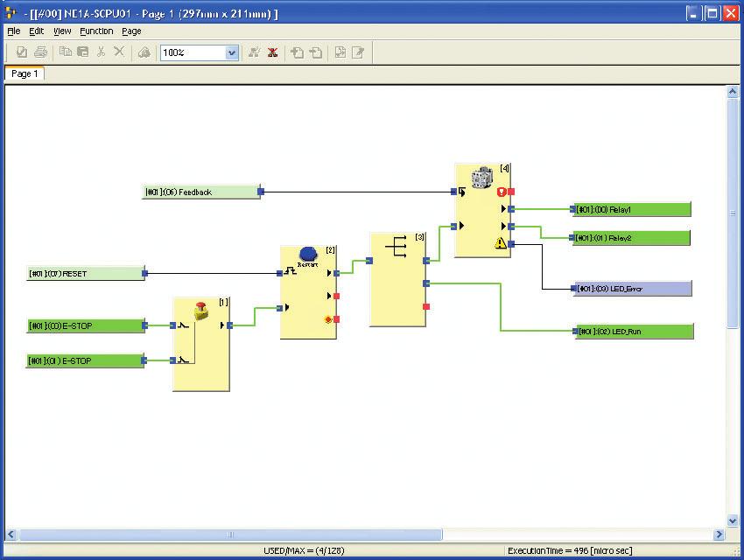Viewport: 744px width, 560px height.
Task: Click the Print toolbar icon
Action: click(x=41, y=52)
